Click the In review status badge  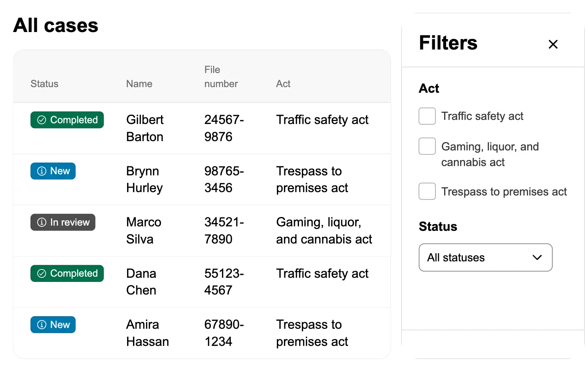63,222
